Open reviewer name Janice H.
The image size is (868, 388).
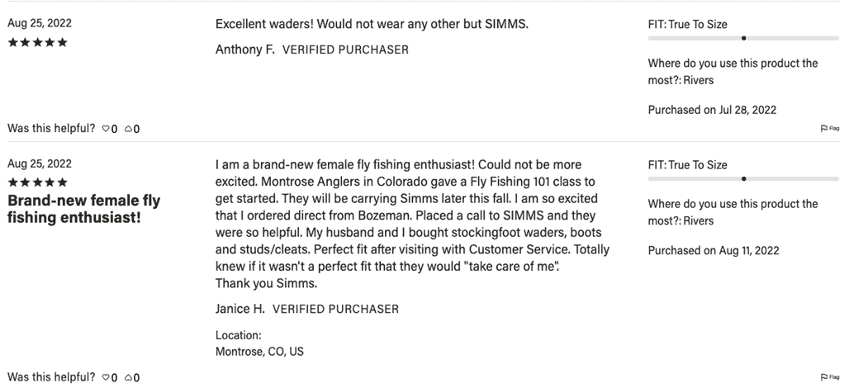(x=241, y=309)
